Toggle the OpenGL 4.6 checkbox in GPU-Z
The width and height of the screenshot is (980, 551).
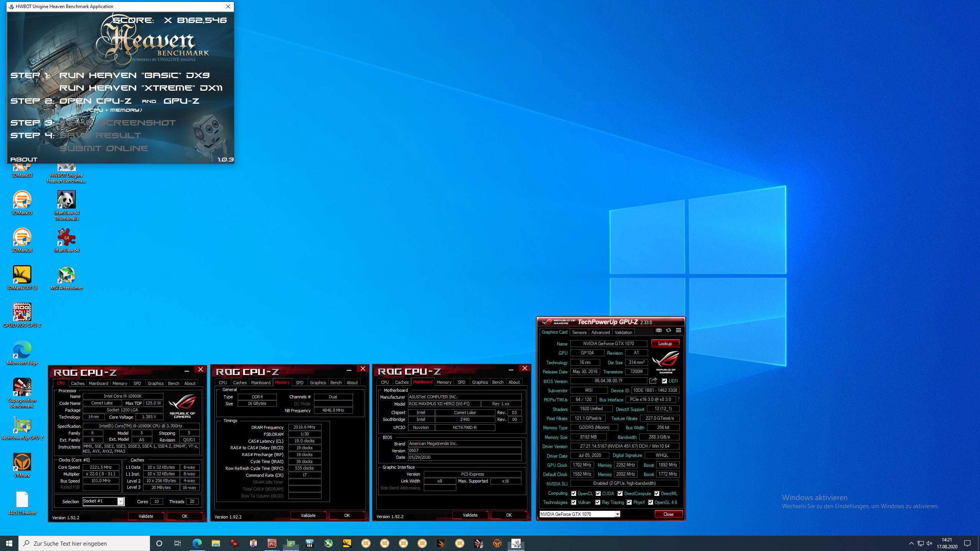click(651, 502)
